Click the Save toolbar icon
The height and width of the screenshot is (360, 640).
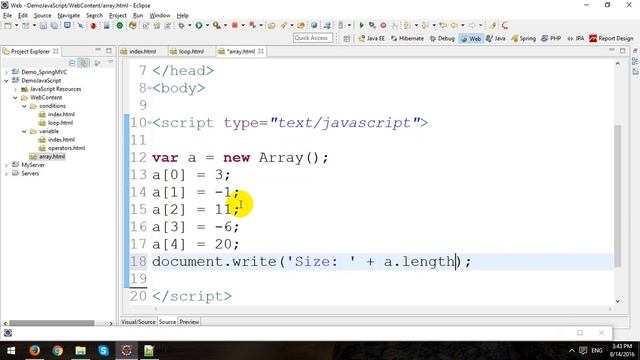coord(43,26)
